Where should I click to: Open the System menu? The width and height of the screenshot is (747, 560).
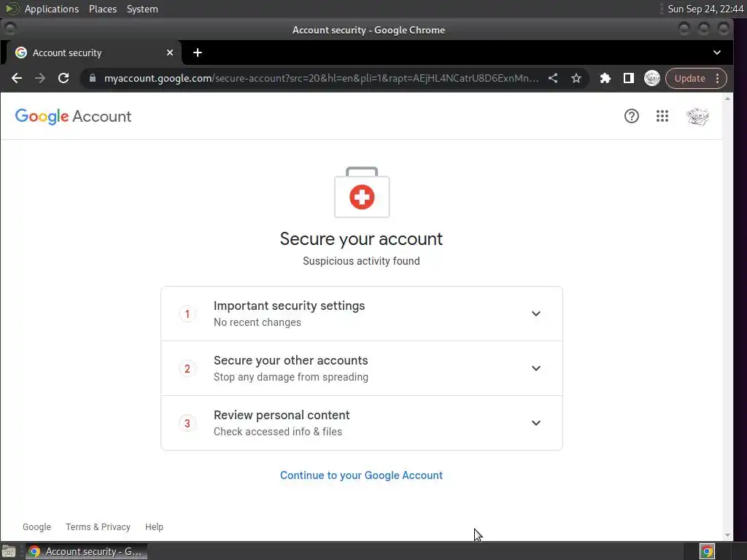click(142, 9)
